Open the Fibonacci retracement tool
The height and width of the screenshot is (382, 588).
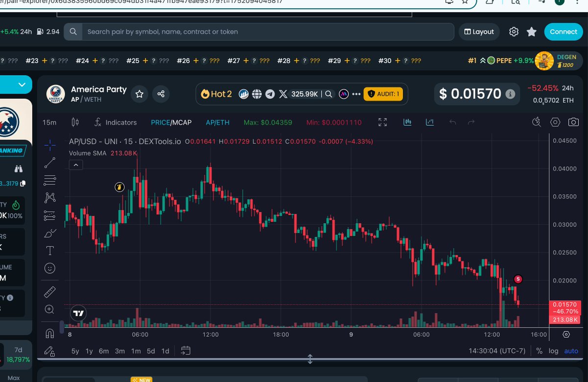50,180
